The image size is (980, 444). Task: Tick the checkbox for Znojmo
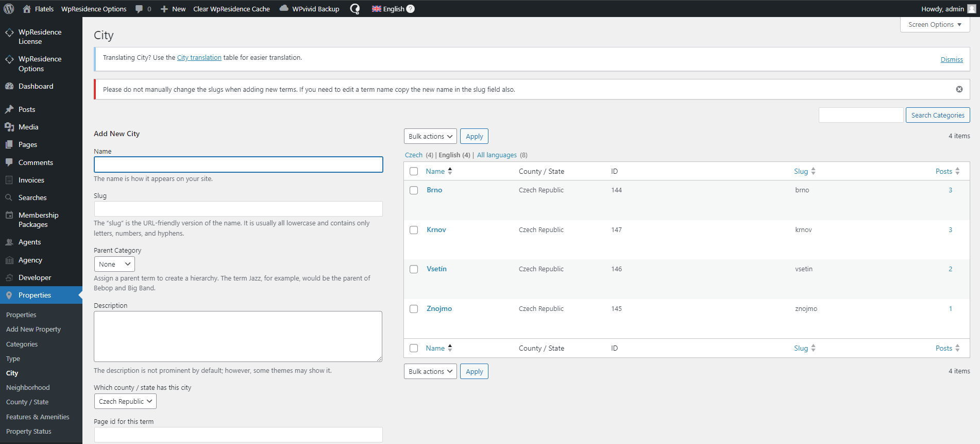point(414,309)
